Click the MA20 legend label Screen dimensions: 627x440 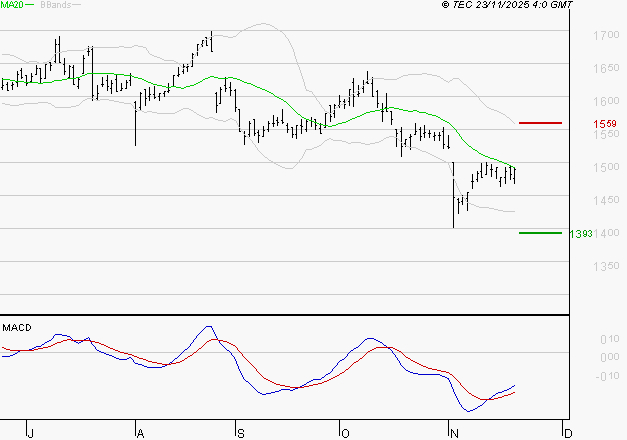point(12,5)
